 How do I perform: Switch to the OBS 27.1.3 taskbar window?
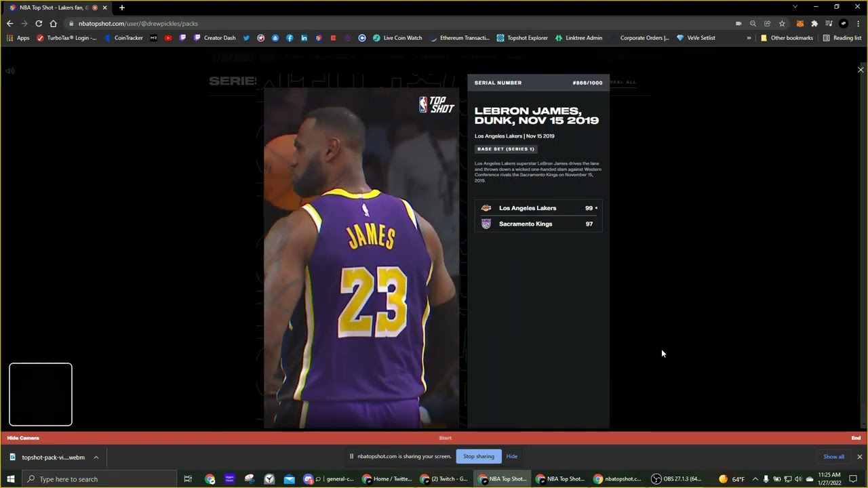(677, 479)
